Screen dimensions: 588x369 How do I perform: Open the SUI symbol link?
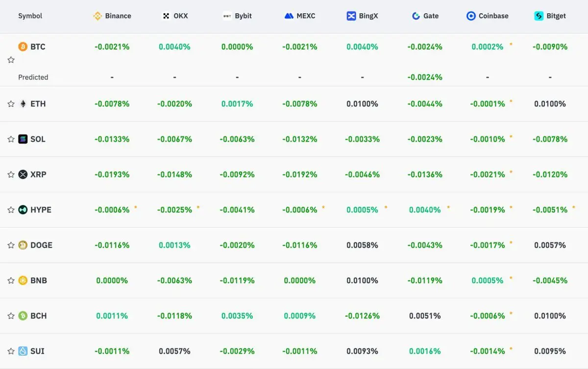[x=37, y=351]
